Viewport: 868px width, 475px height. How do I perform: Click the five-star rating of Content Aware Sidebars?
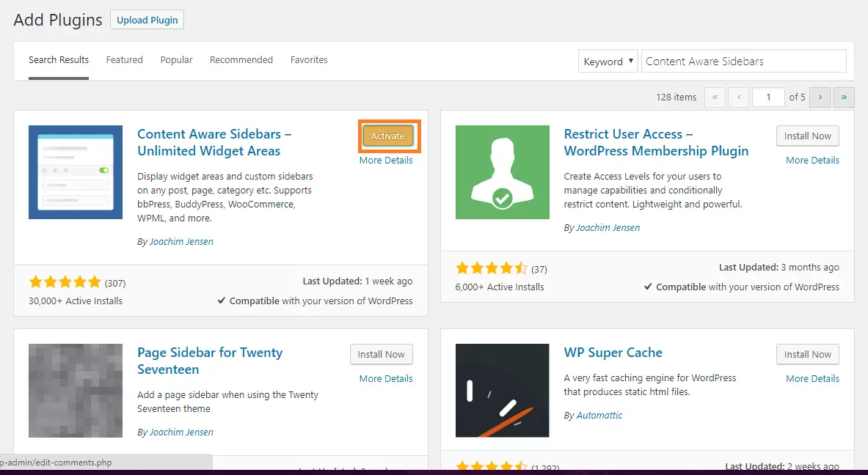(x=65, y=282)
